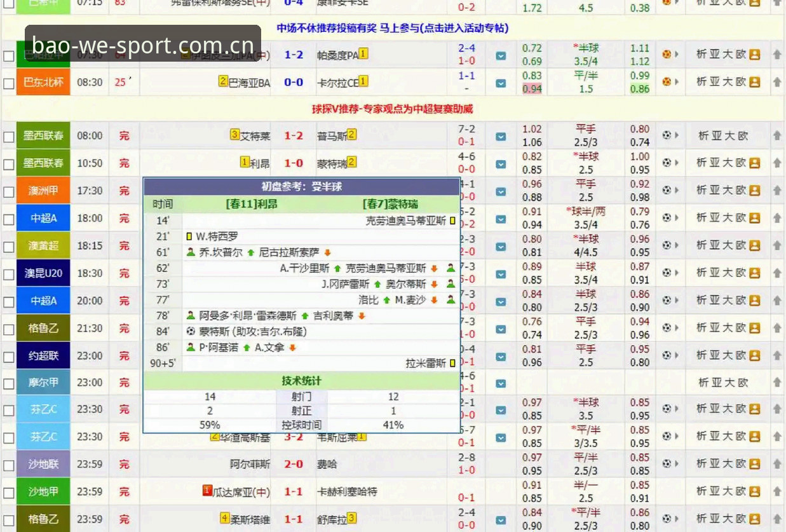Image resolution: width=786 pixels, height=532 pixels.
Task: Tick checkbox for 摩尔甲 23:00 match
Action: coord(8,384)
